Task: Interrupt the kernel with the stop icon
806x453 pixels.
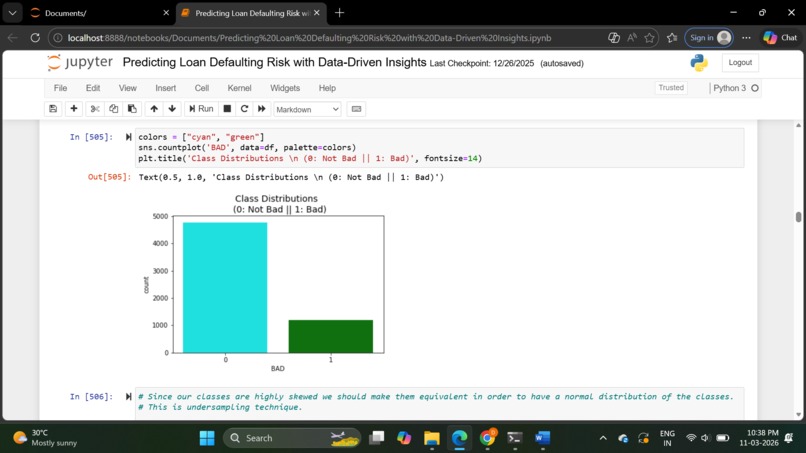Action: (x=227, y=109)
